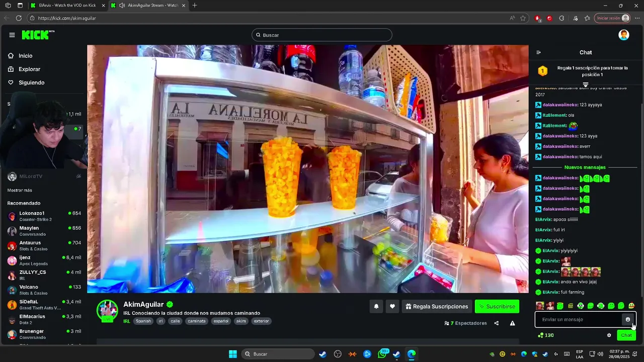This screenshot has height=362, width=644.
Task: Add page to favorites star
Action: [x=523, y=18]
